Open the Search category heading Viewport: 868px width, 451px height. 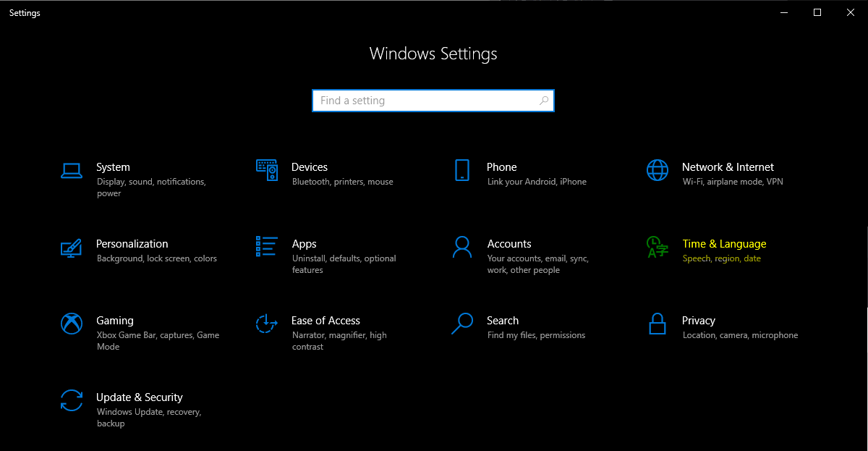pyautogui.click(x=503, y=321)
